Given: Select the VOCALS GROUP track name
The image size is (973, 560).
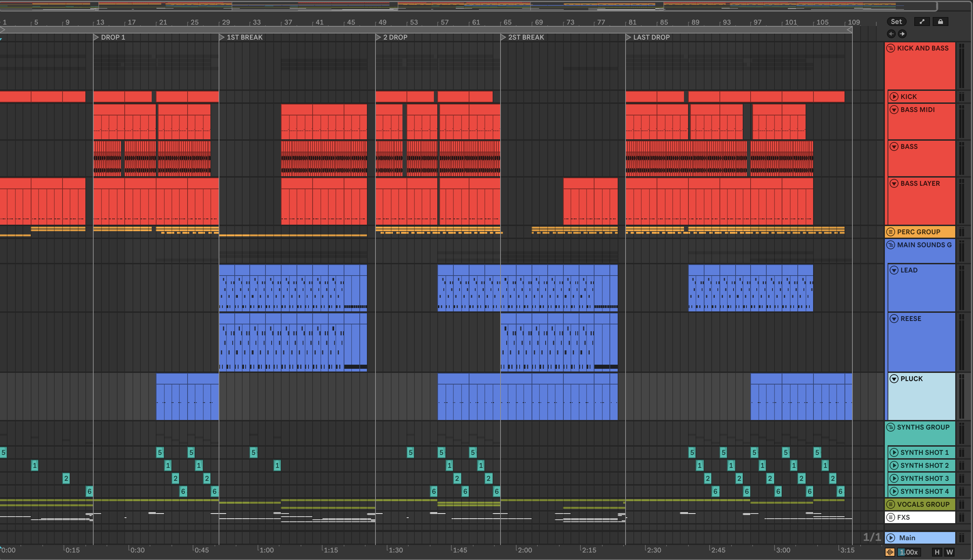Looking at the screenshot, I should 923,504.
